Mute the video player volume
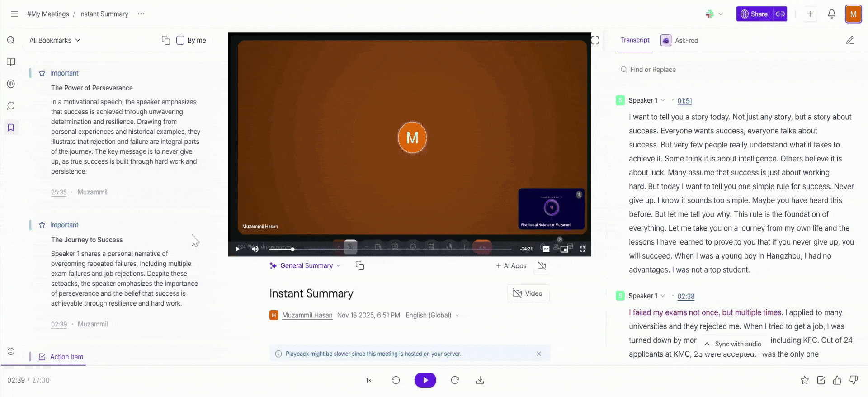This screenshot has height=397, width=868. [255, 249]
